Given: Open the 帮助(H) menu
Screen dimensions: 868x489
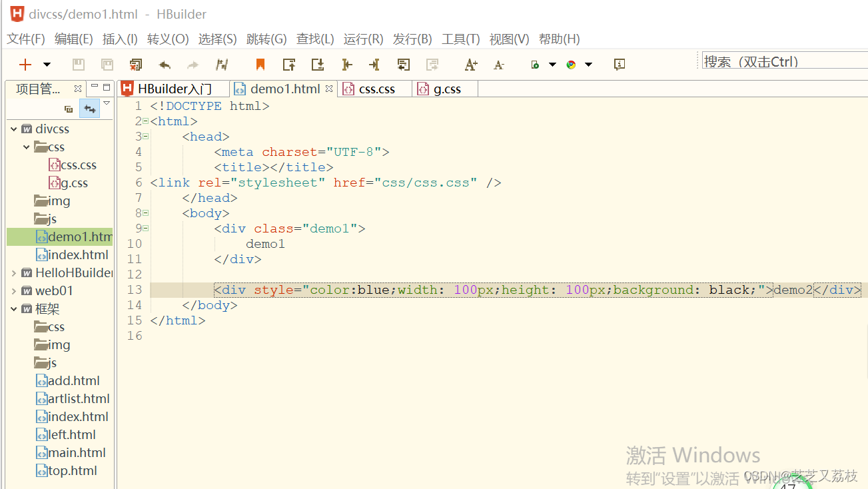Looking at the screenshot, I should pos(559,39).
